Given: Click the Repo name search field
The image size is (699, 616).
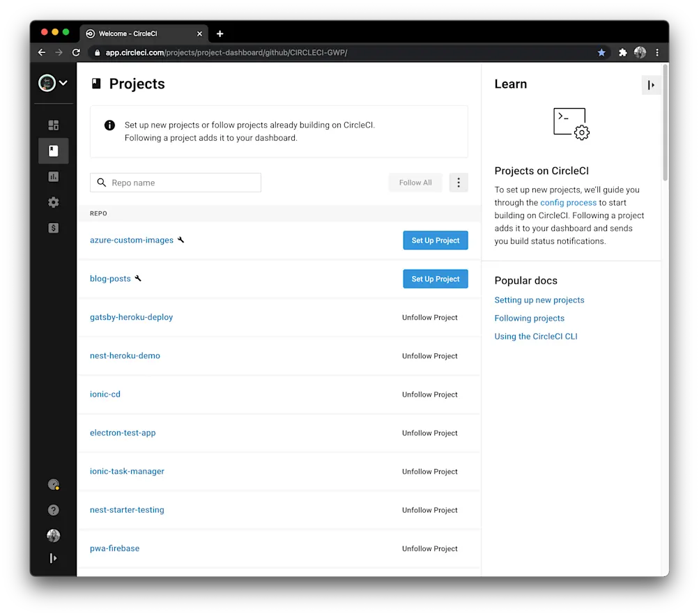Looking at the screenshot, I should (x=175, y=182).
